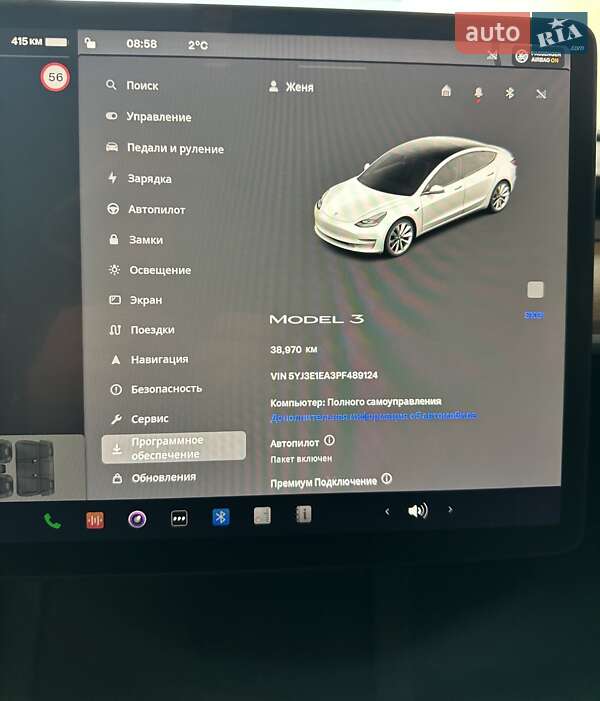Open the Женя driver profile

pyautogui.click(x=291, y=87)
